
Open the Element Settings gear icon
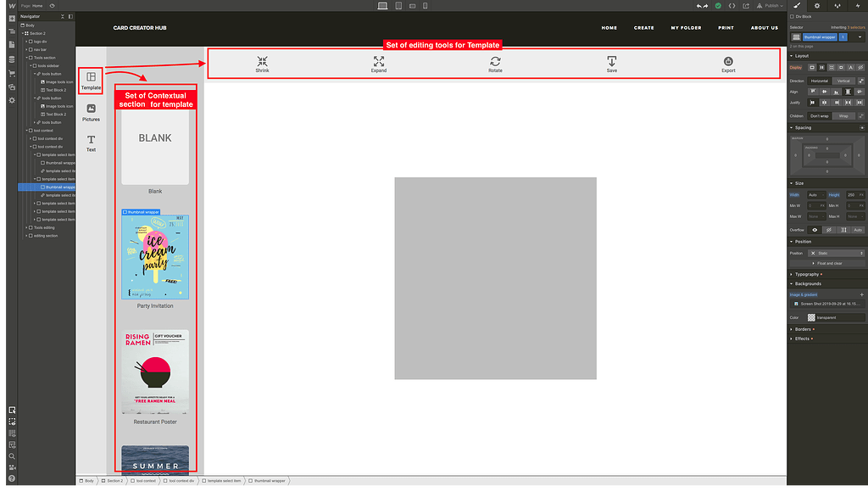coord(817,5)
